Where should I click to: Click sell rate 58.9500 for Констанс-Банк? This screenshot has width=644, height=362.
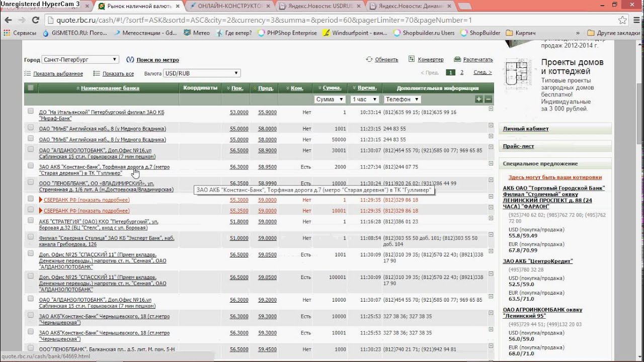(x=267, y=167)
